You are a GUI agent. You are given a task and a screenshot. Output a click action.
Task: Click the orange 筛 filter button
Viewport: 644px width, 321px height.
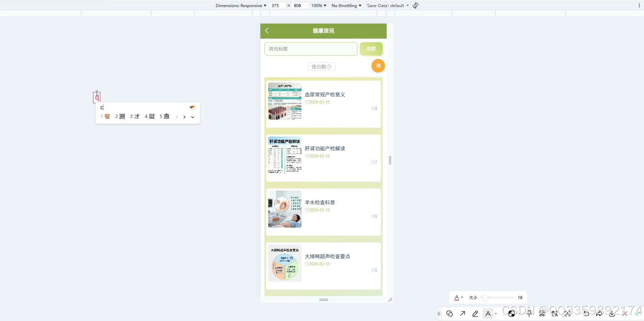[x=378, y=66]
